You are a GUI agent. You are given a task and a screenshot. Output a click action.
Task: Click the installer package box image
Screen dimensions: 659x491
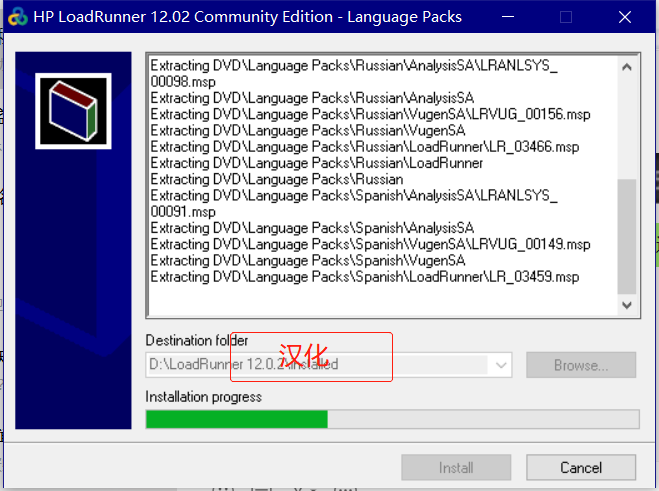tap(74, 111)
